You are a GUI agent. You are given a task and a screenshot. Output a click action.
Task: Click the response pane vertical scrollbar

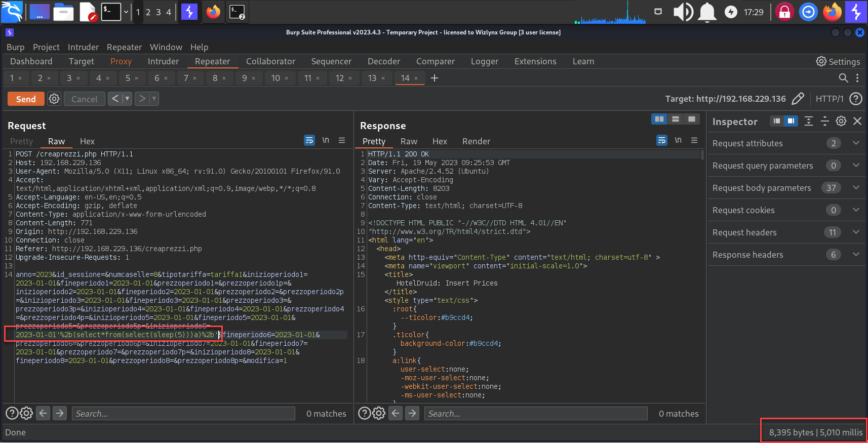(x=702, y=155)
